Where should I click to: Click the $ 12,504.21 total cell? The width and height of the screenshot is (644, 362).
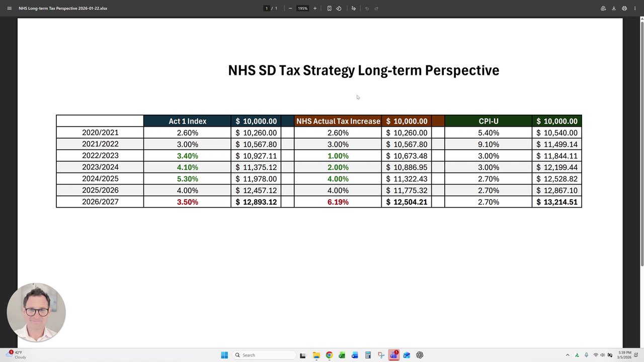[x=407, y=202]
